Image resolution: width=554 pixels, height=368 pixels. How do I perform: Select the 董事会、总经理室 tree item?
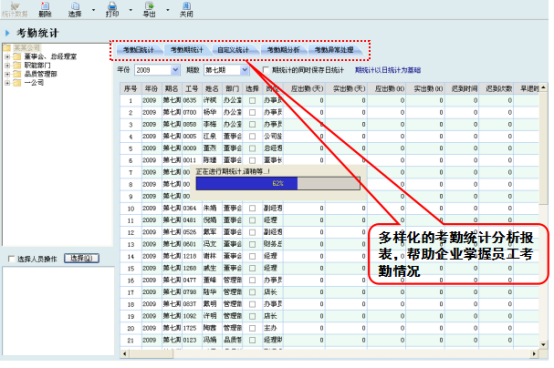point(50,57)
